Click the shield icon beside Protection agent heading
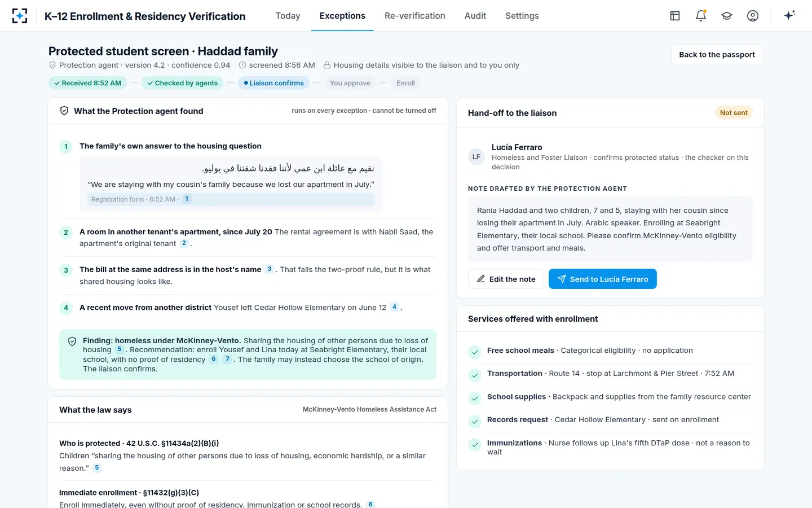 (64, 111)
